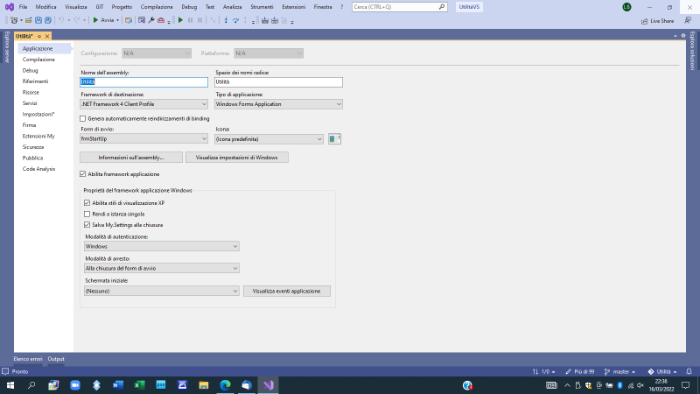Click the red toolbox icon
This screenshot has width=700, height=394.
pos(161,20)
